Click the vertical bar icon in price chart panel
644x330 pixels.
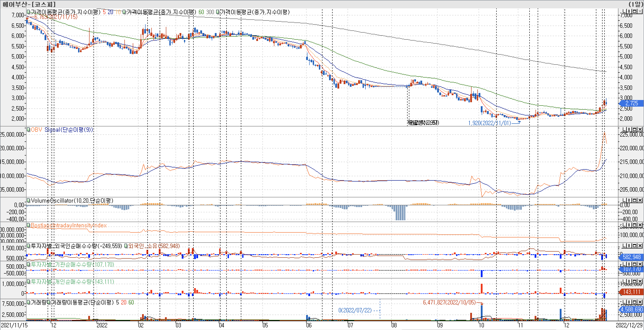629,11
